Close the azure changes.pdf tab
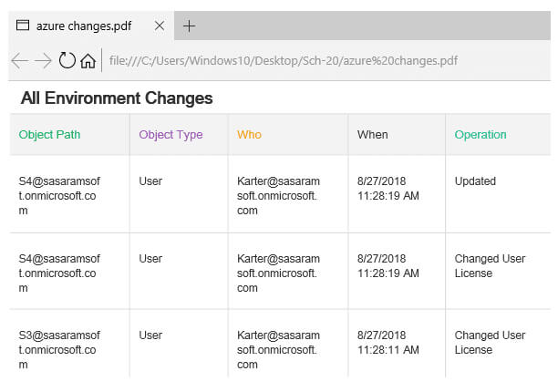 pyautogui.click(x=160, y=26)
